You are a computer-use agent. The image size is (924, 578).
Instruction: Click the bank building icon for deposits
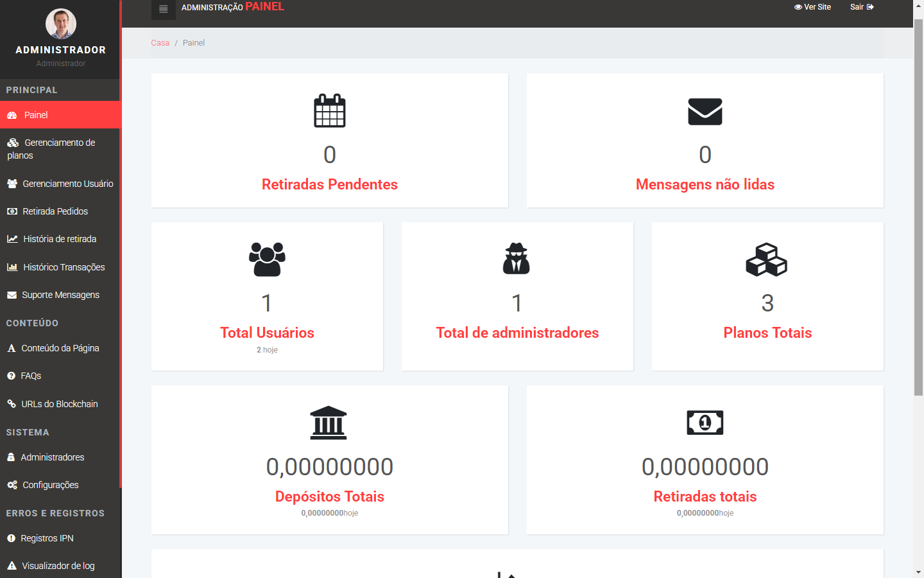(x=329, y=423)
